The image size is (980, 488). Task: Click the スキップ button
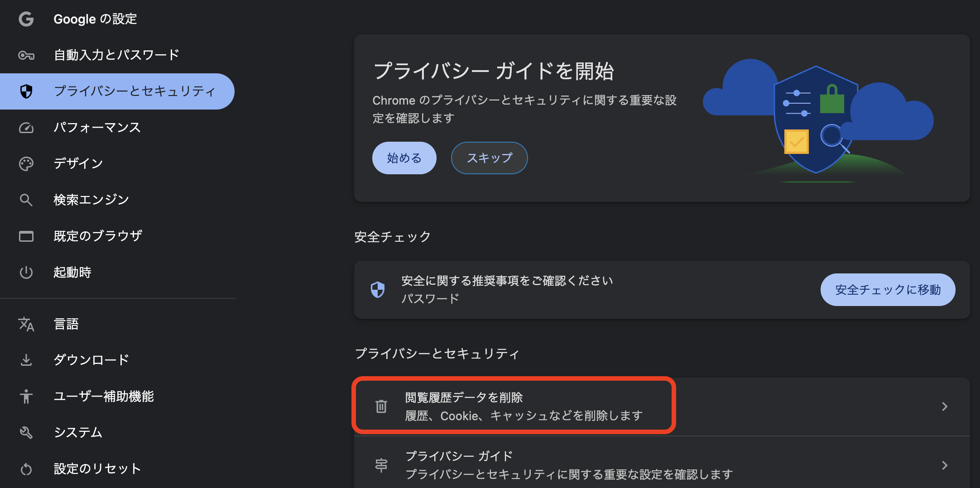point(489,158)
